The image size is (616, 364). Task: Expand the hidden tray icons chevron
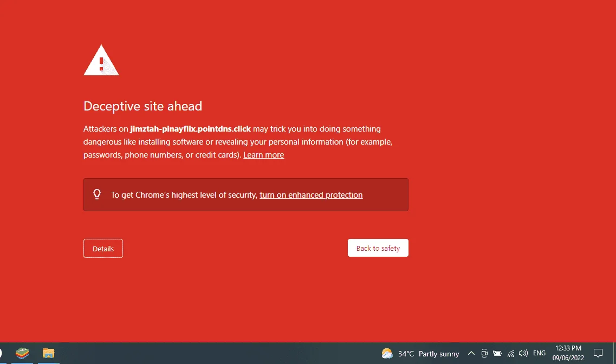(x=471, y=353)
